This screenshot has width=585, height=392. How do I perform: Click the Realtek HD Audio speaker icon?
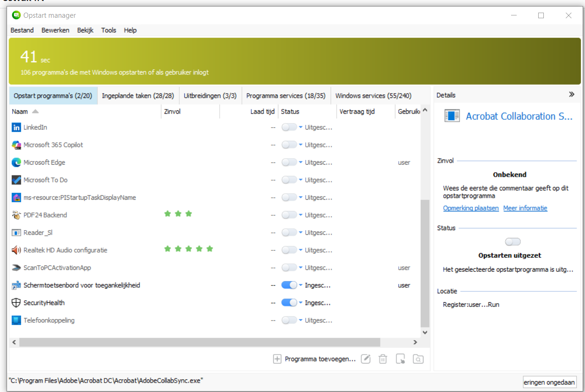[16, 250]
